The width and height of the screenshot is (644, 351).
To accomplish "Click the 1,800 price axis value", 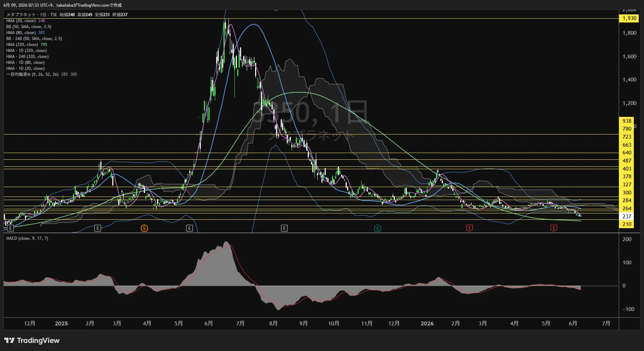I will tap(629, 33).
